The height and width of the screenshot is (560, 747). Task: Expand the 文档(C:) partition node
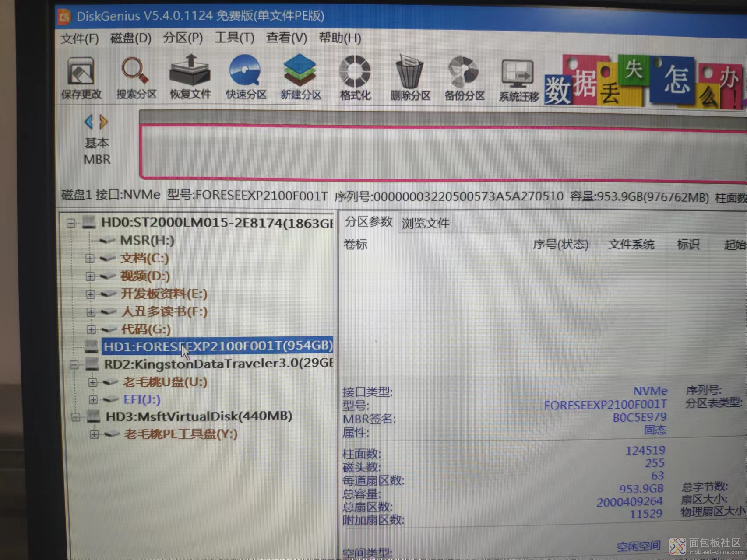coord(90,259)
